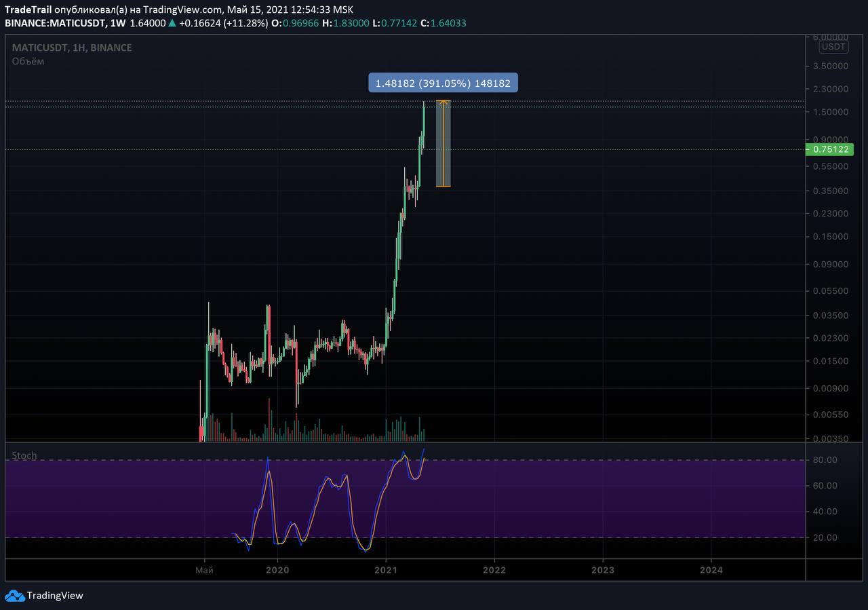Click the 0.00350 price axis label

(x=830, y=439)
